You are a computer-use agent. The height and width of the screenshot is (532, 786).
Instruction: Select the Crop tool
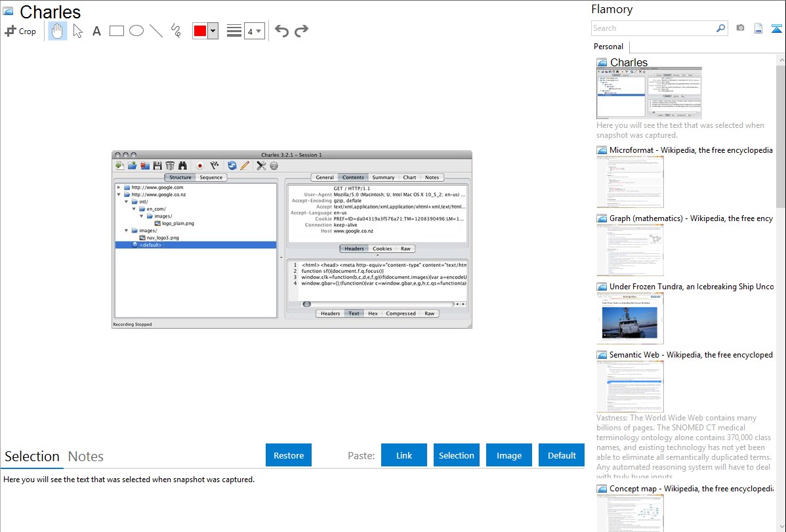click(20, 31)
